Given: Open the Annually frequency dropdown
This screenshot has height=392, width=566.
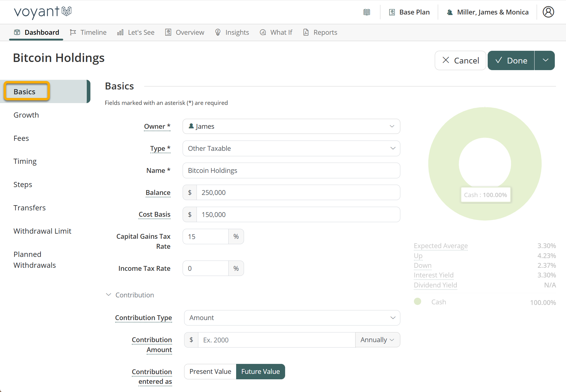Looking at the screenshot, I should [x=377, y=340].
